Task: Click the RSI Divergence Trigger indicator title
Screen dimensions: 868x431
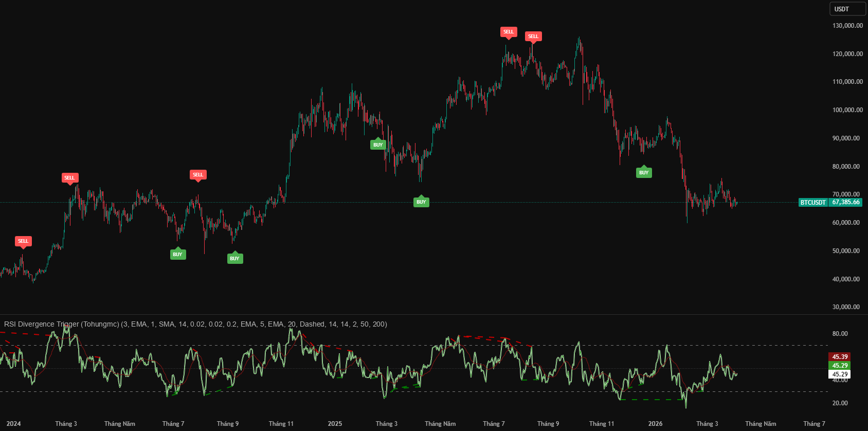Action: 195,324
